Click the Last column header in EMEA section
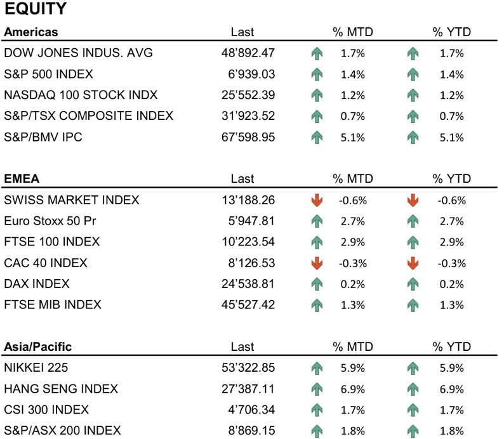 (x=242, y=179)
